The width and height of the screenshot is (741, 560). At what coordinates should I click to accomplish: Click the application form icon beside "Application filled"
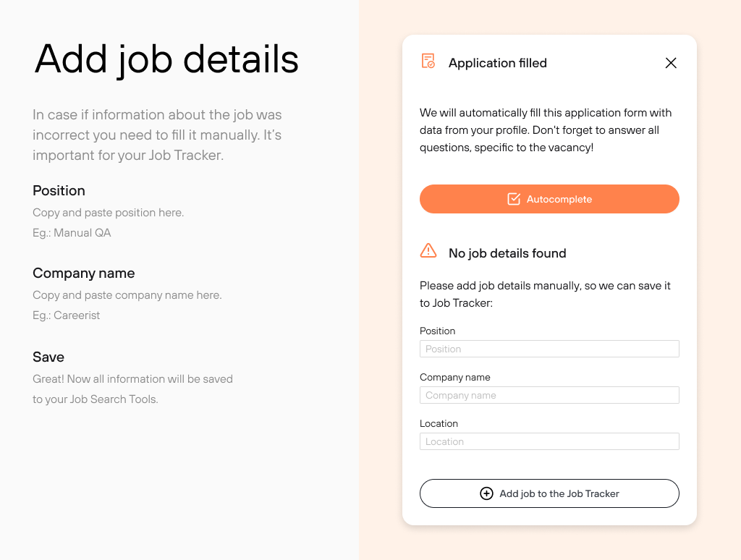coord(428,63)
